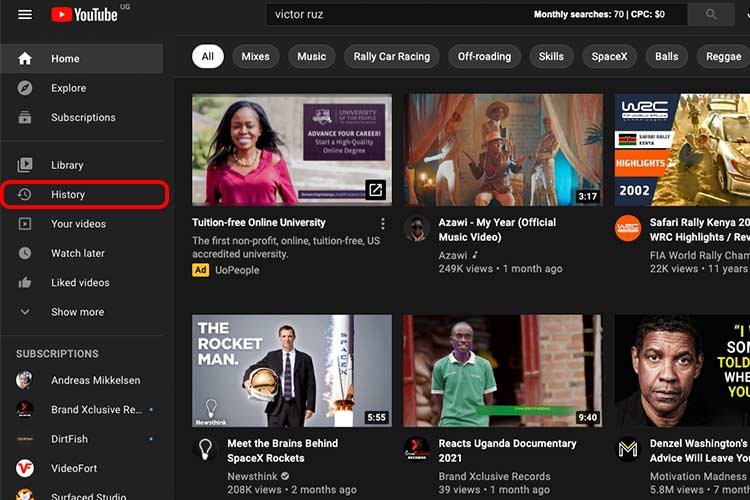Click the UoPeople advertiser link

click(237, 270)
